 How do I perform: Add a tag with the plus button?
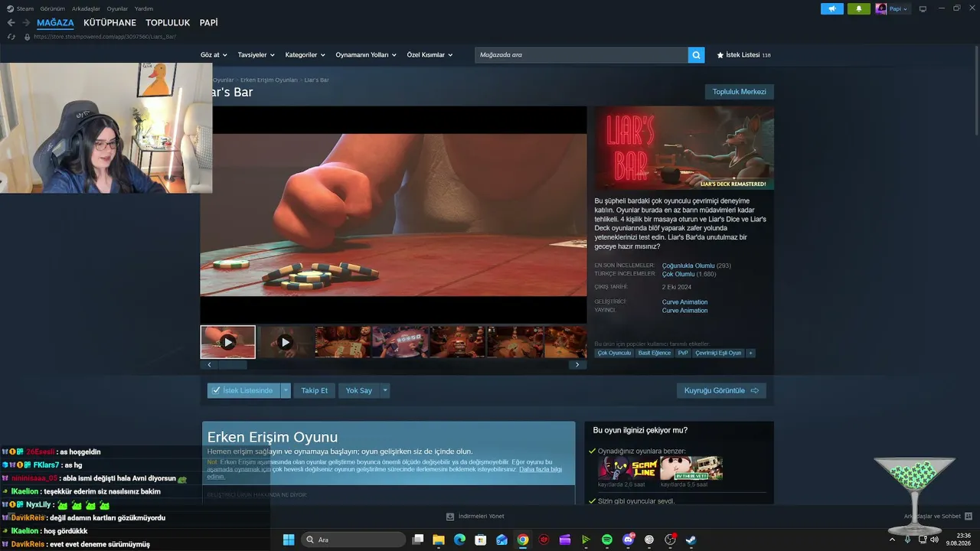750,354
